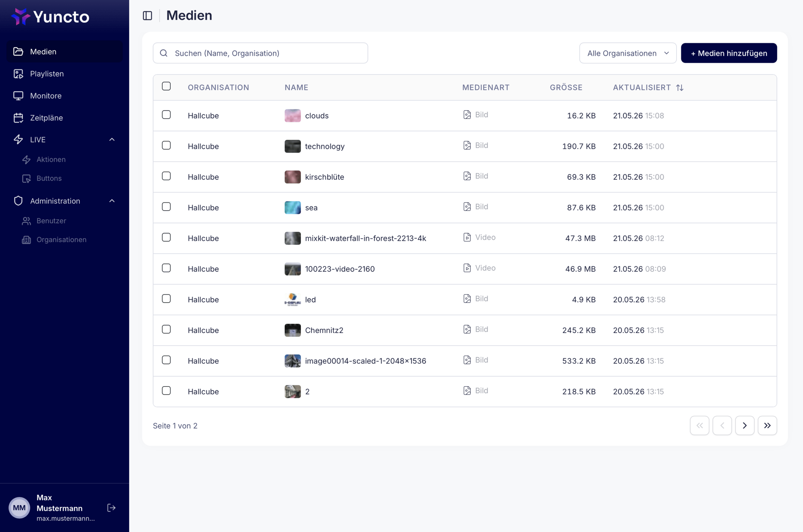Open the led image thumbnail

tap(292, 300)
